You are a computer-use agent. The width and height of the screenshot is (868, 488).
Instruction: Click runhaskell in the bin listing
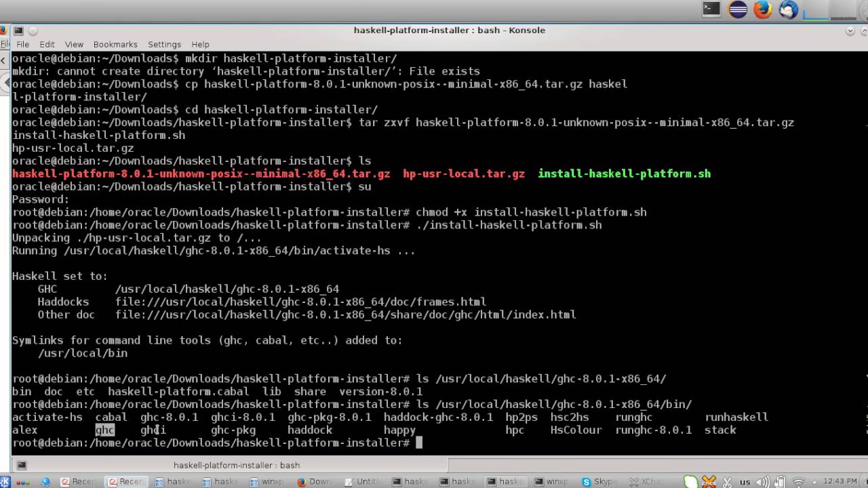(736, 417)
